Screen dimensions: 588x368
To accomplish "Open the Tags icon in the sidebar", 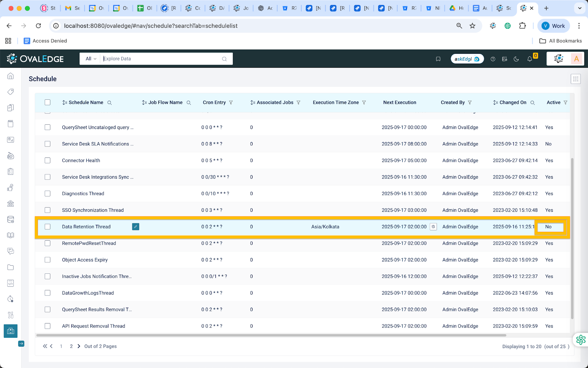I will [x=11, y=92].
